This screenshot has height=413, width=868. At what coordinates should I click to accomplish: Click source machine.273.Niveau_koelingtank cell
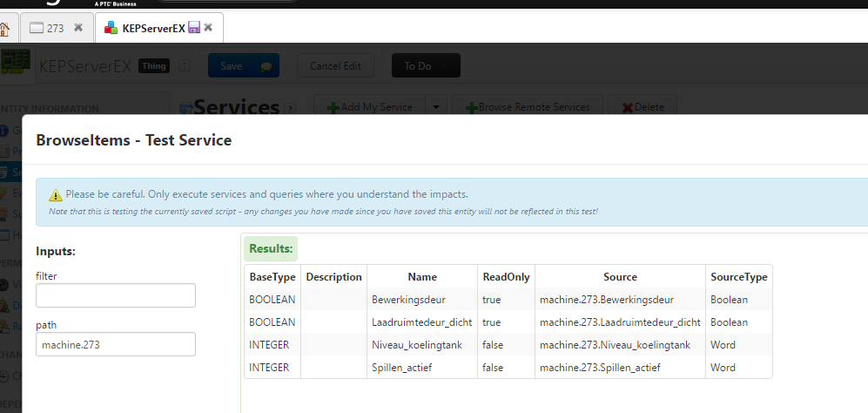point(620,345)
